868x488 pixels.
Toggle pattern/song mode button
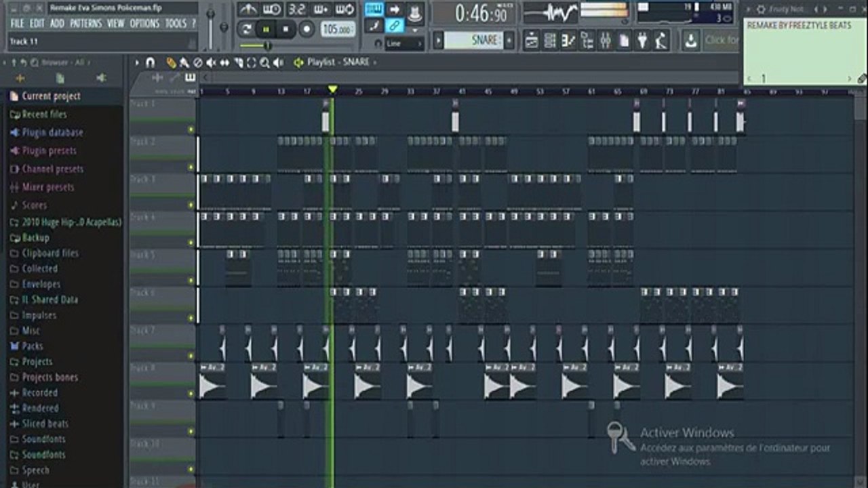pyautogui.click(x=246, y=29)
